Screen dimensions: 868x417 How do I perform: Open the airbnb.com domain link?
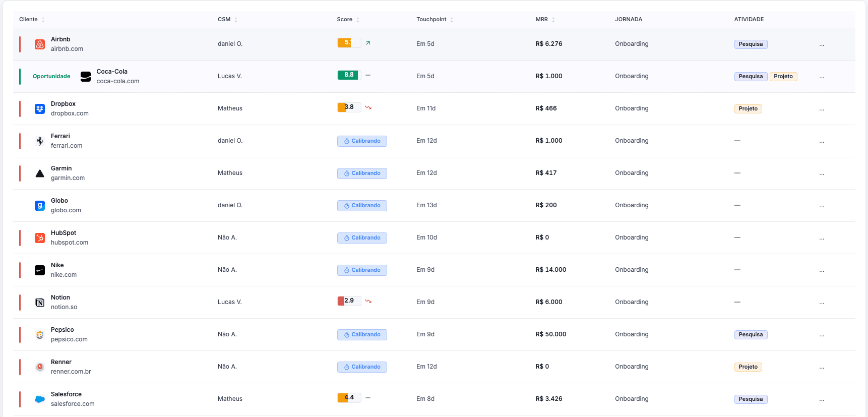pos(67,49)
